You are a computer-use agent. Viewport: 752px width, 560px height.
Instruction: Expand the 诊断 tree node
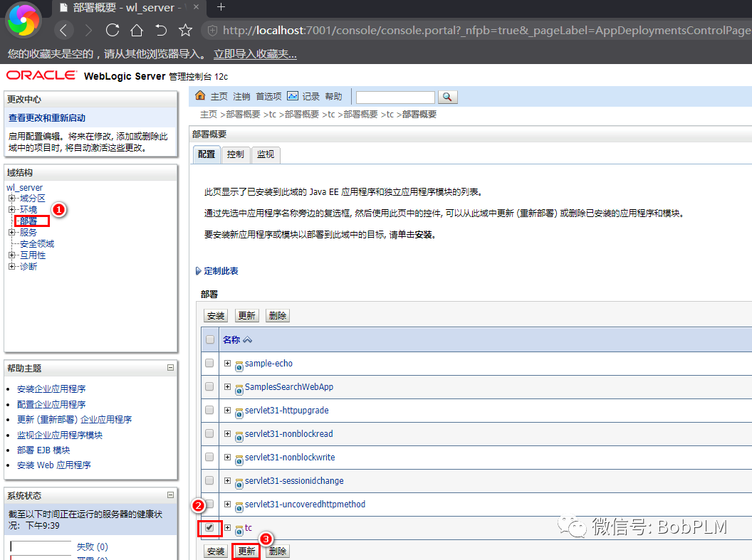tap(11, 266)
